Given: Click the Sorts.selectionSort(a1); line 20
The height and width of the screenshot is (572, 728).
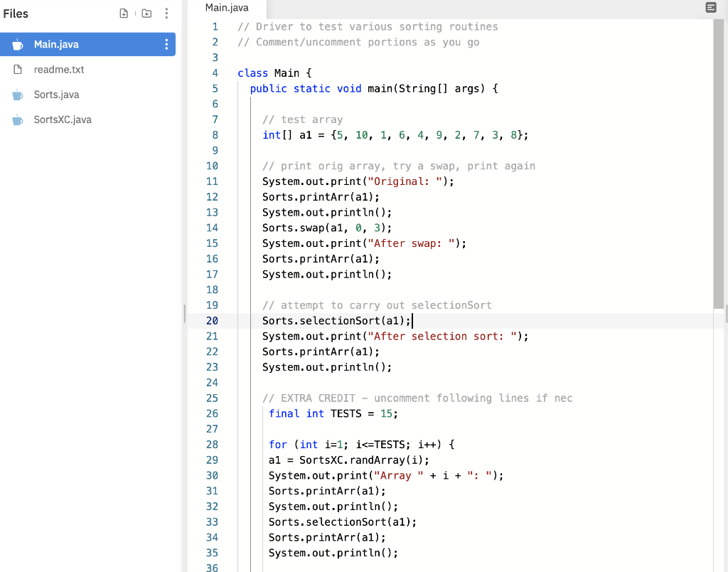Looking at the screenshot, I should [336, 321].
